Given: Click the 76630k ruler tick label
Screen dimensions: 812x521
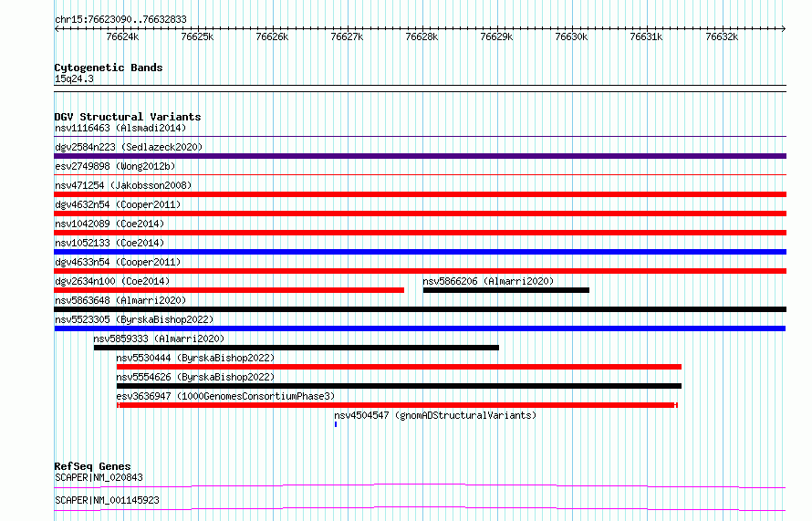Looking at the screenshot, I should tap(571, 36).
